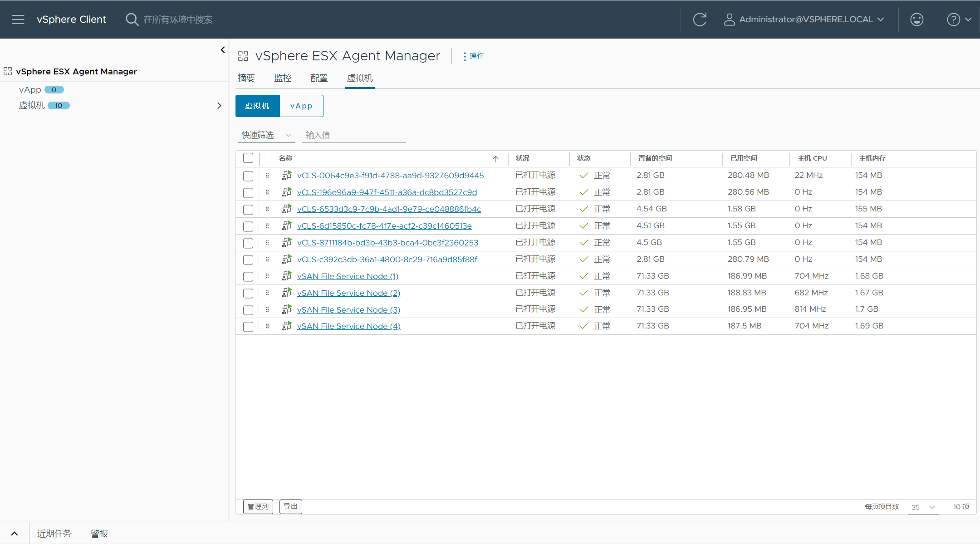980x544 pixels.
Task: Click drag handle of vCLS-8711184b row
Action: 267,242
